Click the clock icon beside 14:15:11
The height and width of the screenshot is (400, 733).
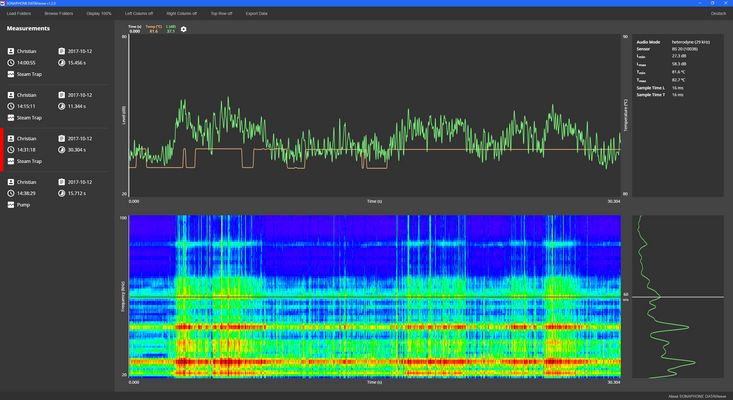(x=11, y=105)
